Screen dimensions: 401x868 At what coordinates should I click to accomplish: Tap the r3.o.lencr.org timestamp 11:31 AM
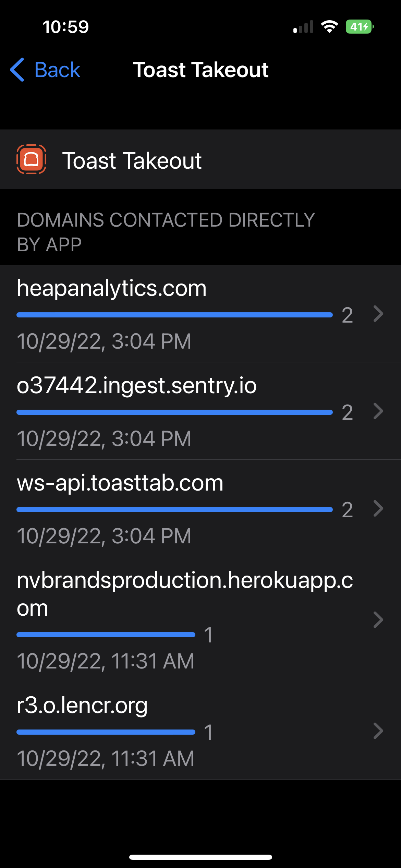tap(106, 758)
